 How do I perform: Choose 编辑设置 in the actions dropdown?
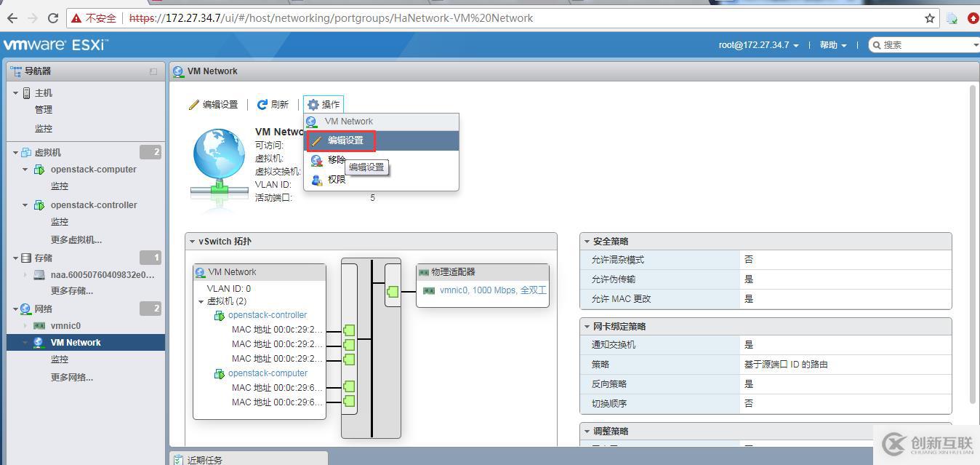tap(381, 140)
